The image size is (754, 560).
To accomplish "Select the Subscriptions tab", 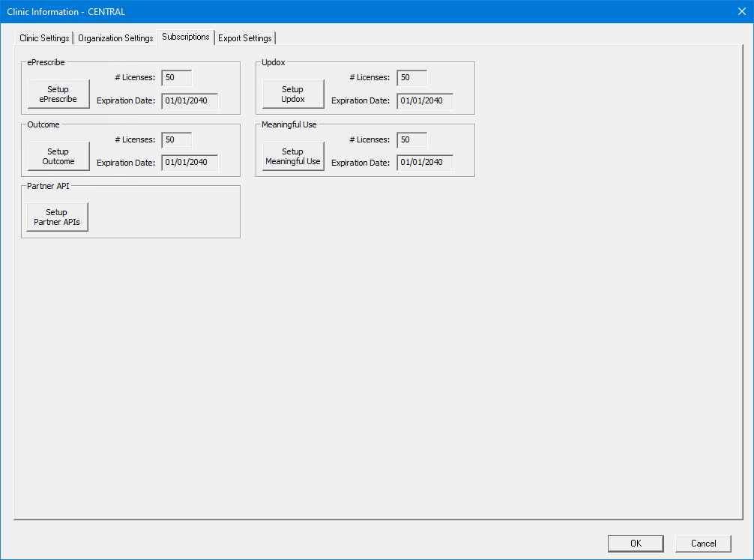I will (x=186, y=37).
